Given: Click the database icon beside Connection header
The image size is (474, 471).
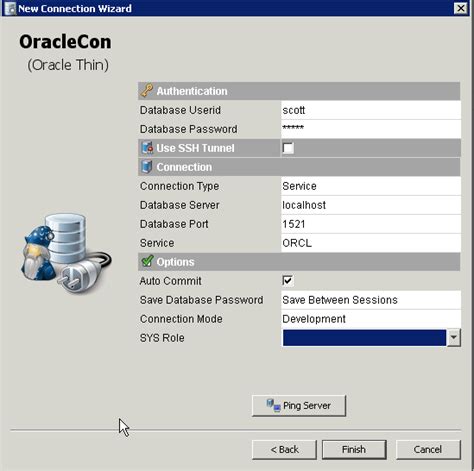Looking at the screenshot, I should pos(147,167).
